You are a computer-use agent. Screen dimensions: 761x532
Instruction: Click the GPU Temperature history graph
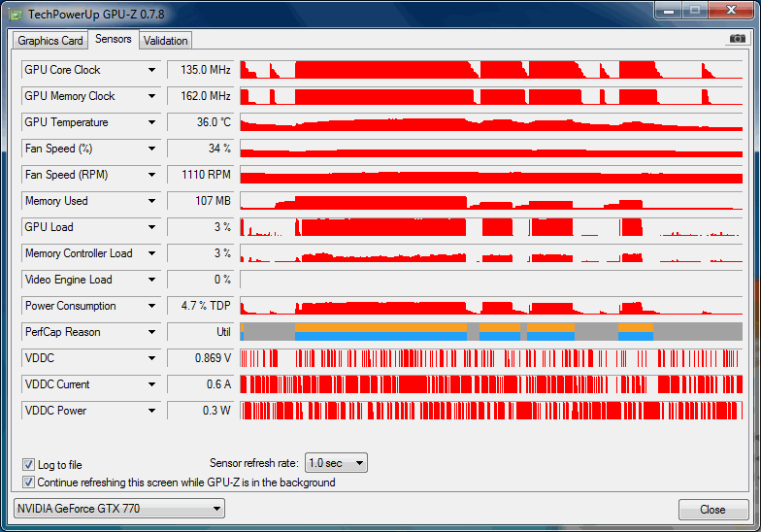point(491,122)
